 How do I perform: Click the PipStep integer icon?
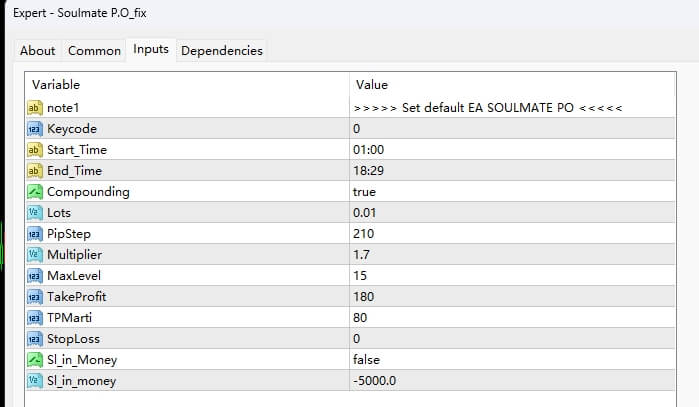click(35, 233)
